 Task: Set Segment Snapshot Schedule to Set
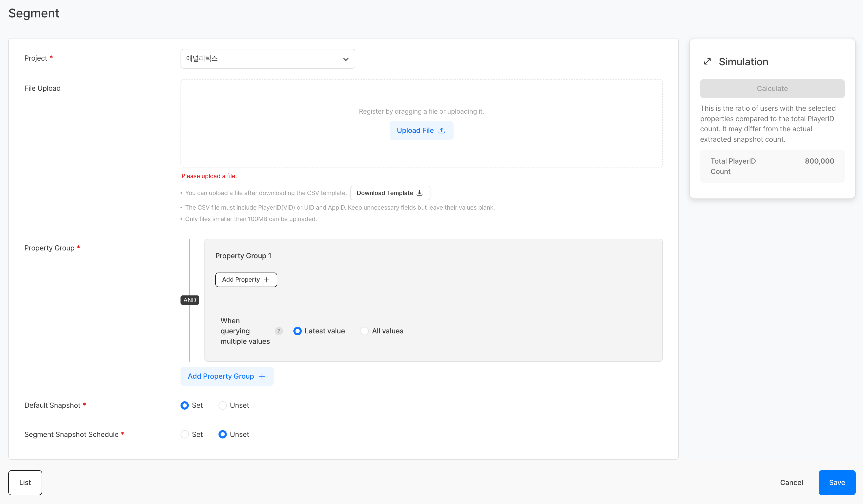[185, 434]
